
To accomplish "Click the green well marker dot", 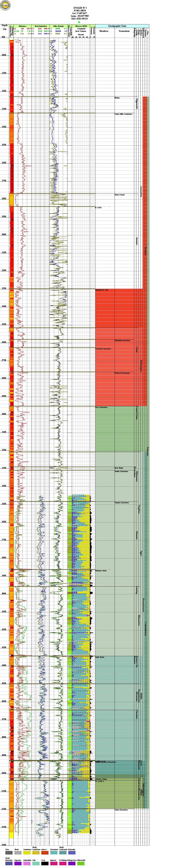I will coord(79,22).
